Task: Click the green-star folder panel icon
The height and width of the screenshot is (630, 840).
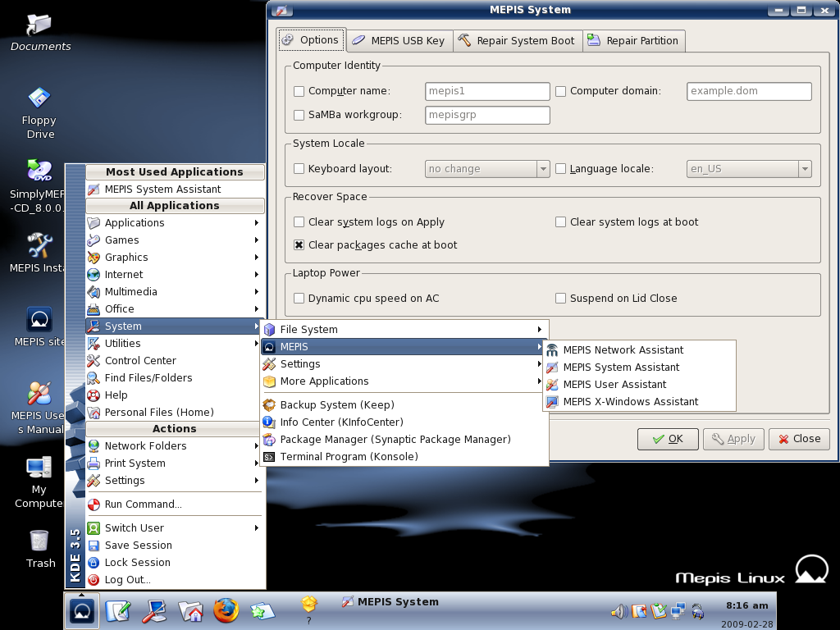Action: (262, 610)
